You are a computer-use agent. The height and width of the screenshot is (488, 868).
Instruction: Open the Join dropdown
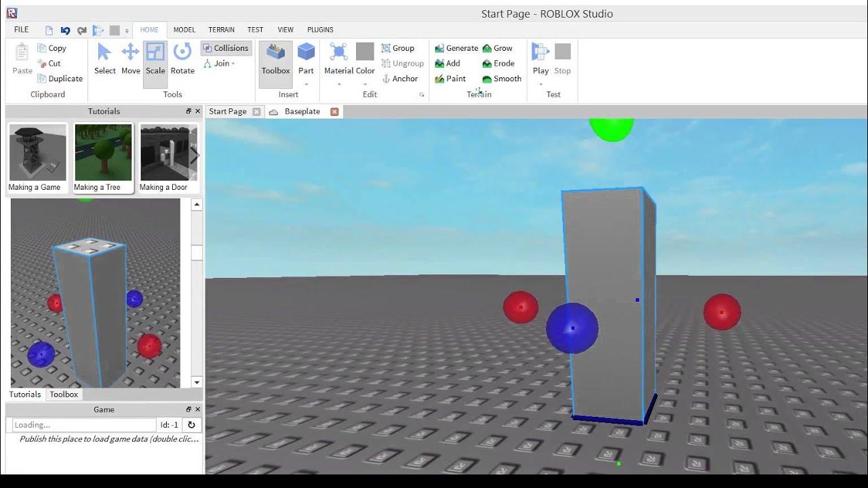pyautogui.click(x=219, y=63)
